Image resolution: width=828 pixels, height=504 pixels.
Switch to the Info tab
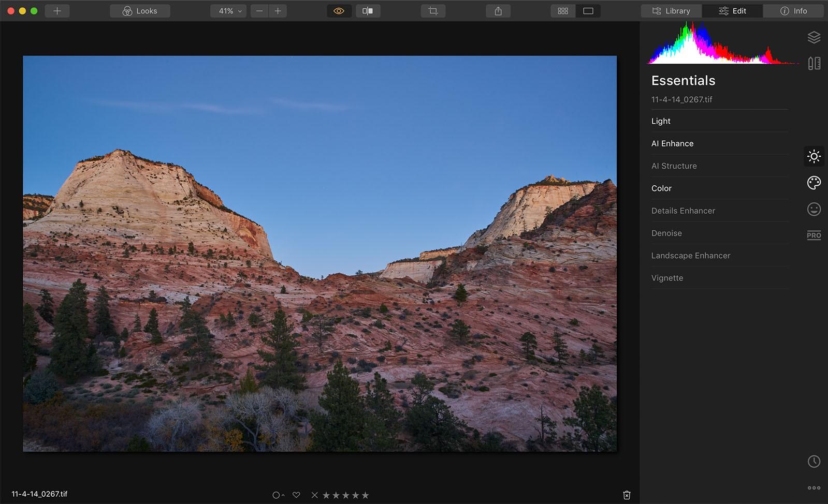pyautogui.click(x=793, y=11)
